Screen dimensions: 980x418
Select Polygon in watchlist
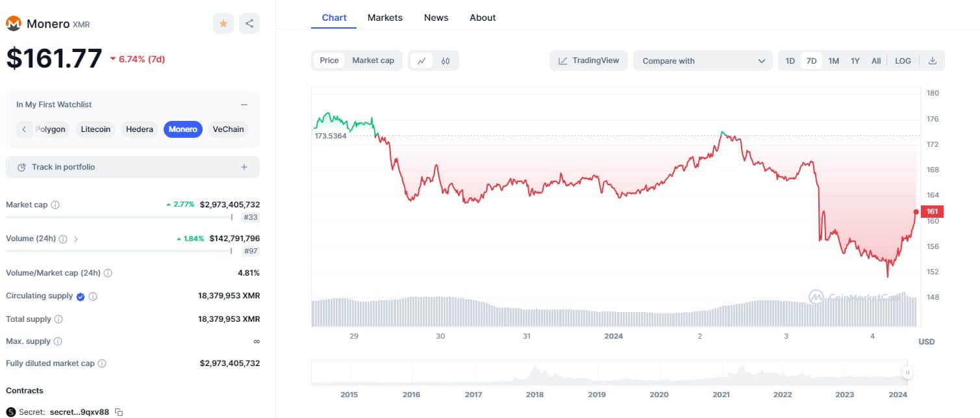pyautogui.click(x=51, y=129)
